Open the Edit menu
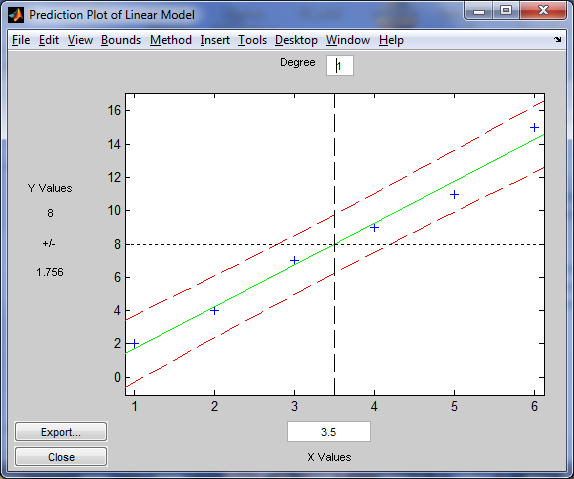 (x=49, y=40)
